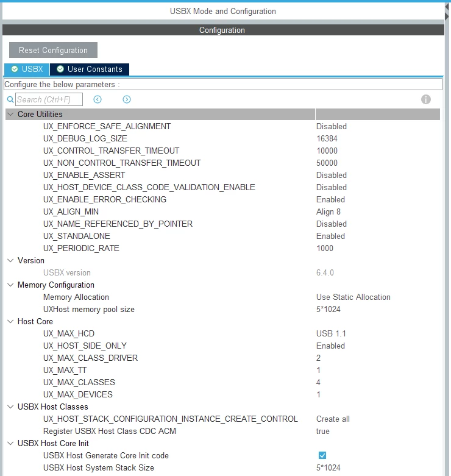Click the collapse panel arrow at top right
The height and width of the screenshot is (476, 451).
[x=447, y=7]
